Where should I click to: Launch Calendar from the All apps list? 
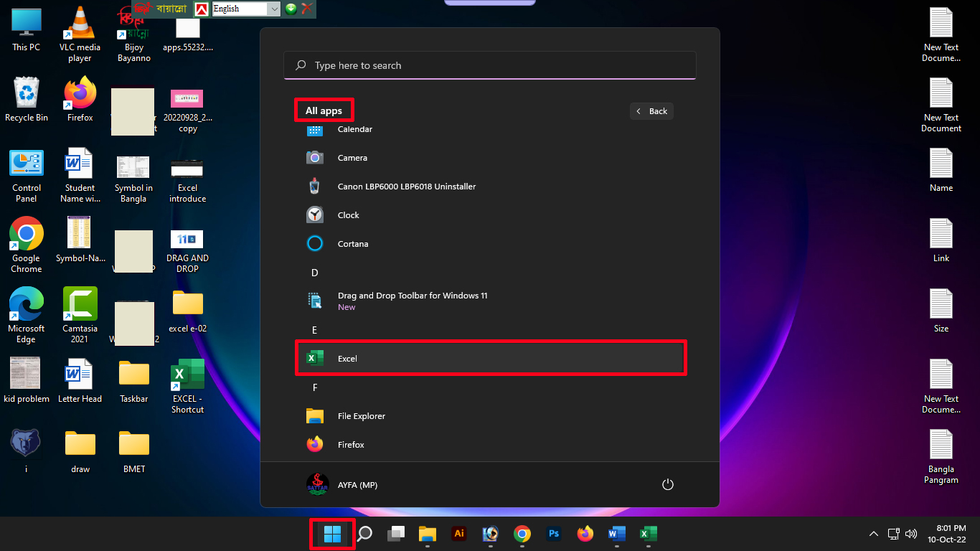[x=491, y=129]
